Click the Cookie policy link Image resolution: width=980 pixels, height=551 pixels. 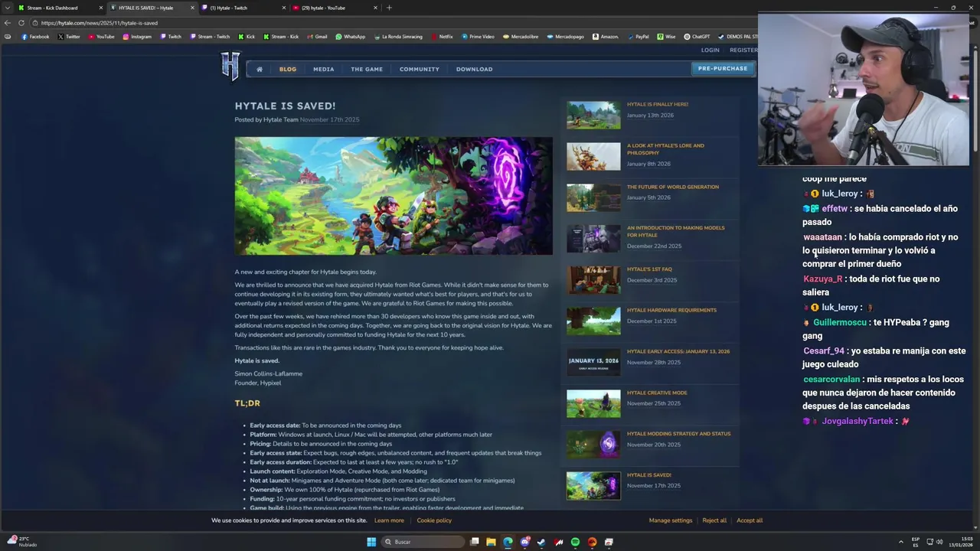point(434,520)
